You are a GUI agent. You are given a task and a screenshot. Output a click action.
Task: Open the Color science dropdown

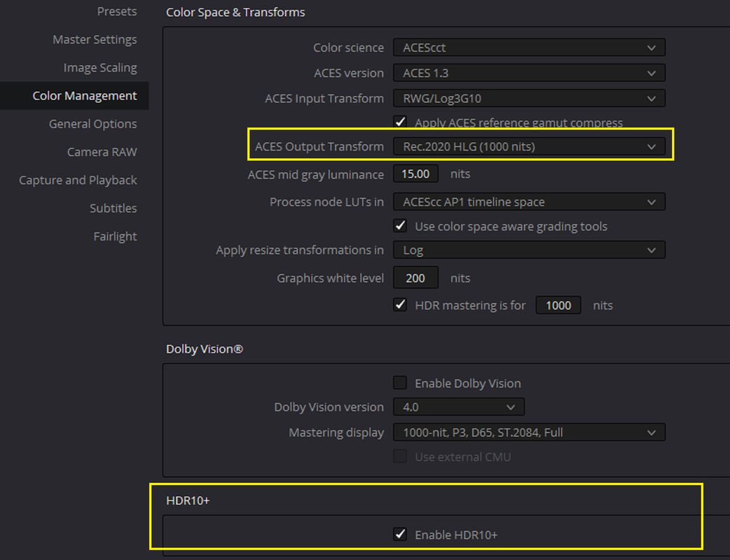point(529,48)
